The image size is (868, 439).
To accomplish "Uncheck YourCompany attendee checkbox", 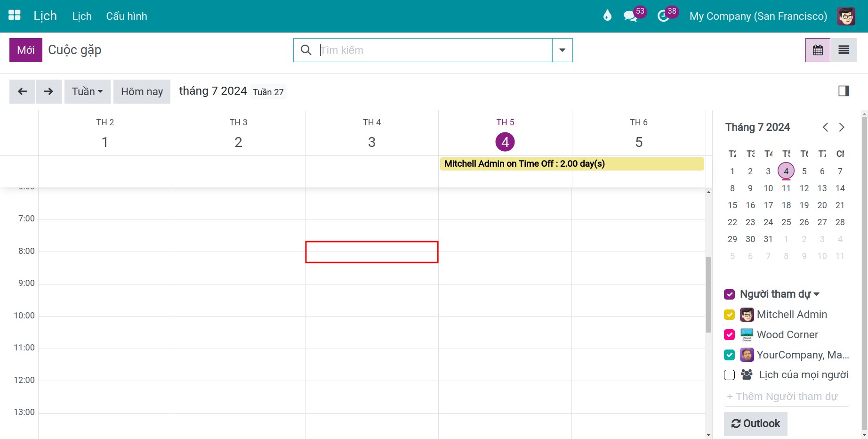I will [729, 355].
